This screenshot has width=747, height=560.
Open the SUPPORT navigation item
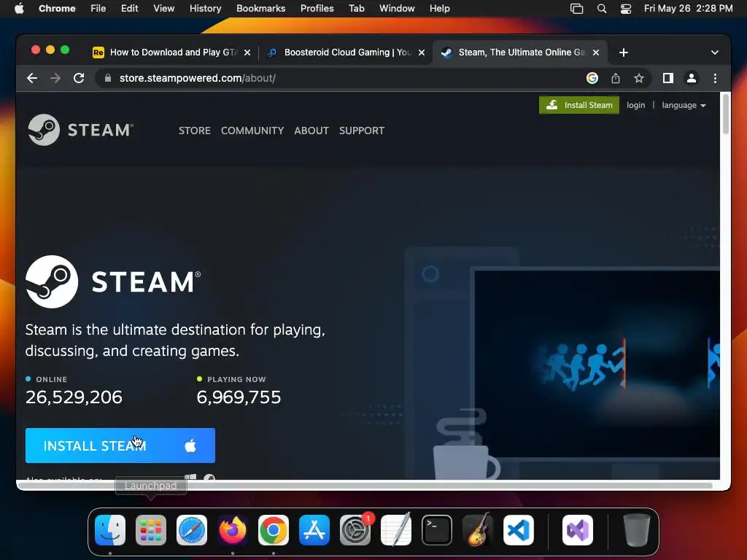362,131
